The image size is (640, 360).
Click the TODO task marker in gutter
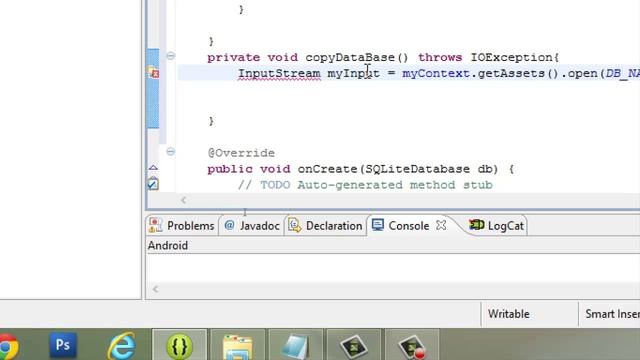[x=153, y=184]
